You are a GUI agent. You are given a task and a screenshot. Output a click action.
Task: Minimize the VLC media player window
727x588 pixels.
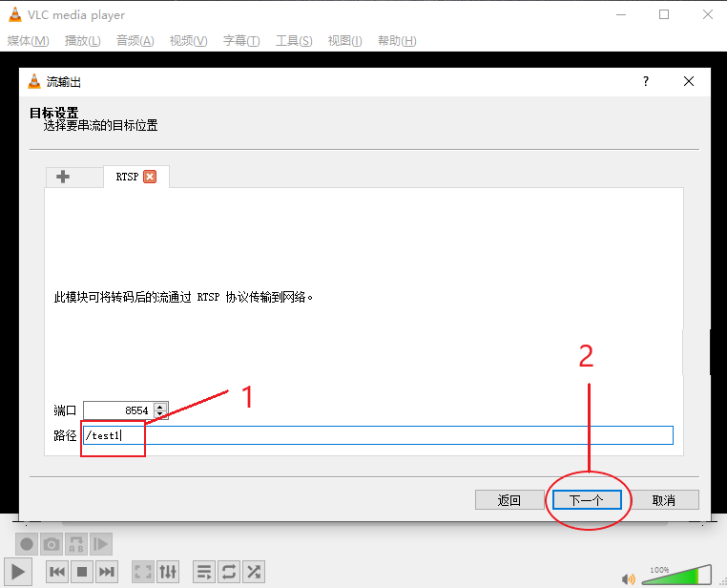(x=621, y=15)
